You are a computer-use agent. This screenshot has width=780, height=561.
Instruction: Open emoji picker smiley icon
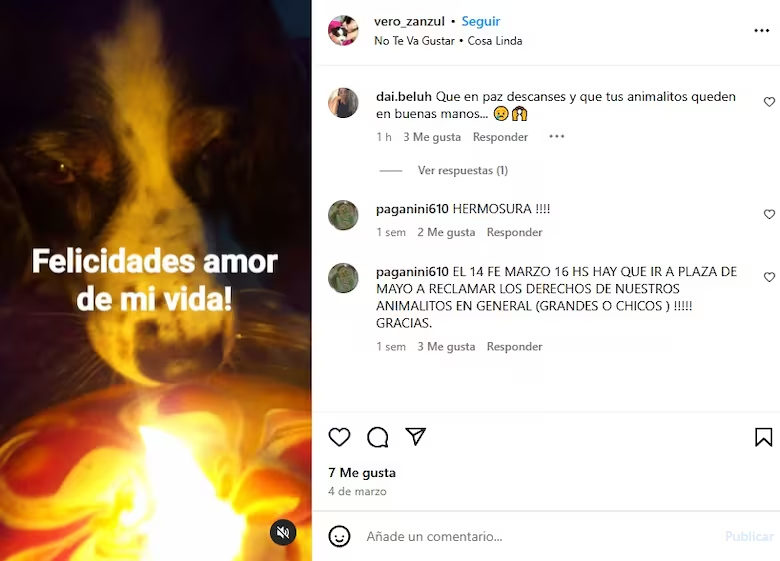pyautogui.click(x=339, y=536)
